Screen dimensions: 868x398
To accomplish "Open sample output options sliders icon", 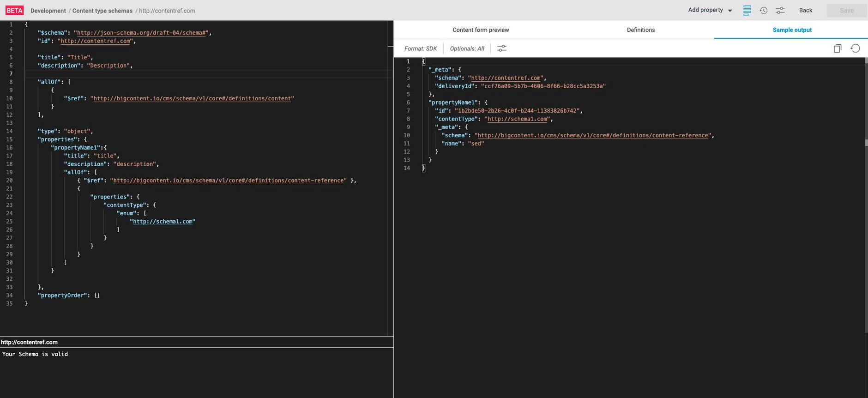I will pyautogui.click(x=501, y=48).
